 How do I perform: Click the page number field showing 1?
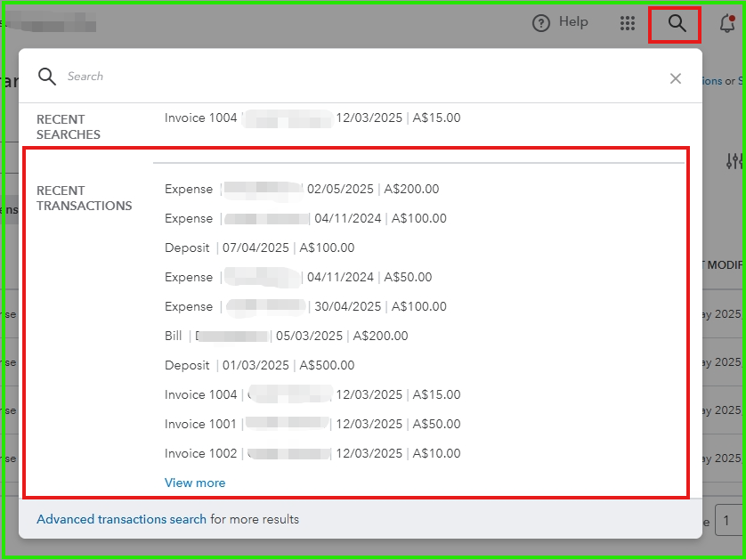730,520
